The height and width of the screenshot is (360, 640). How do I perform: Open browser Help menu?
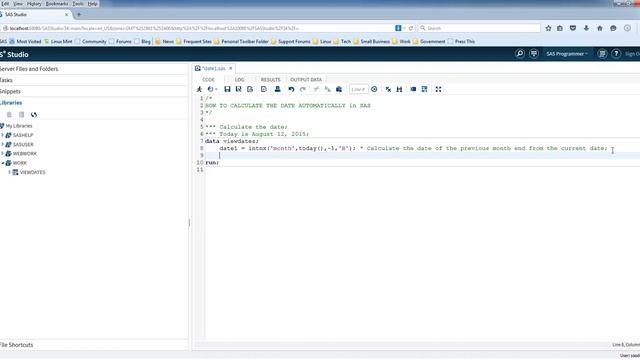93,4
